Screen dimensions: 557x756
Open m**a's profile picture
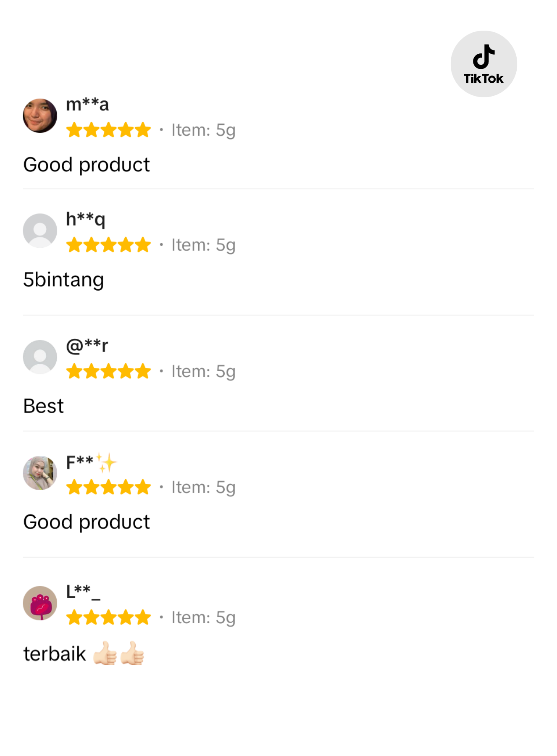click(40, 116)
